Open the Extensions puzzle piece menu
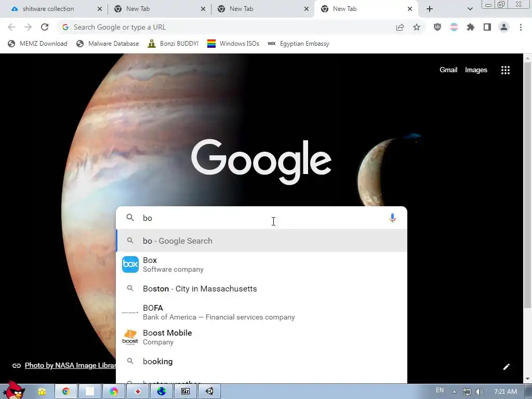Screen dimensions: 532x399 471,27
